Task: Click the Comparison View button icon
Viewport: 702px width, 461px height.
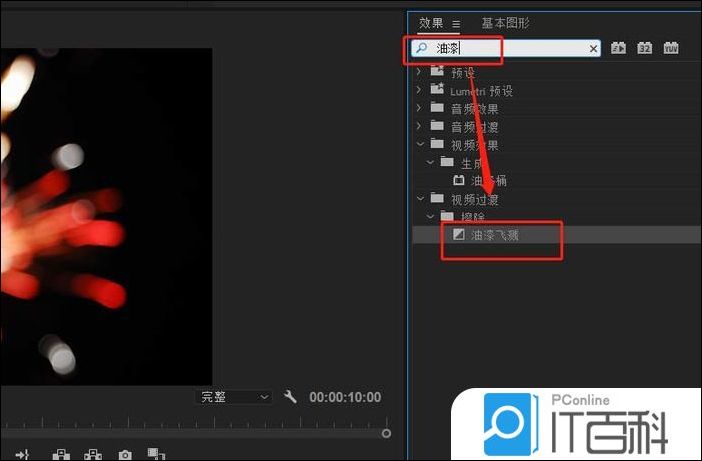Action: point(156,454)
